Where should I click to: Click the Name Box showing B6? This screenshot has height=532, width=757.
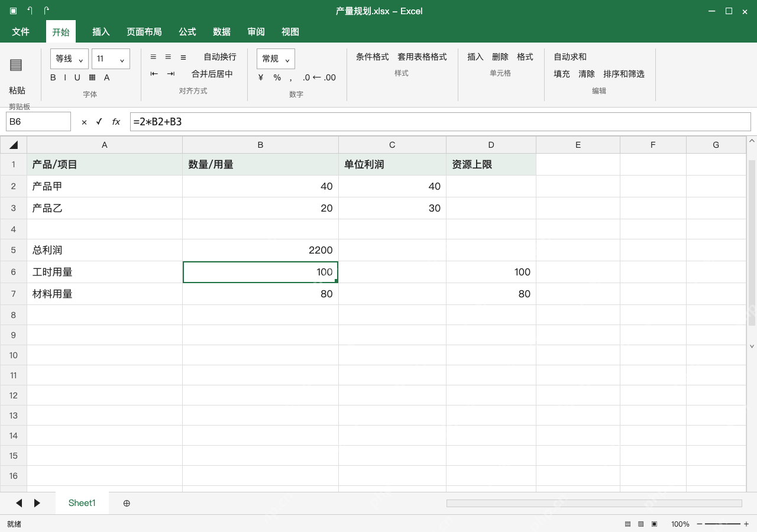click(x=38, y=122)
